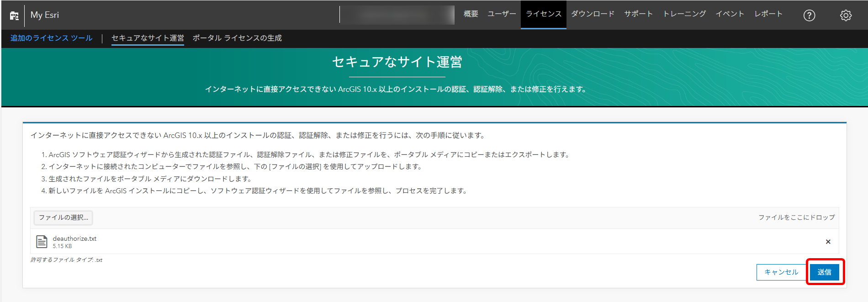Remove deauthorize.txt with the X icon
The image size is (868, 302).
point(828,242)
